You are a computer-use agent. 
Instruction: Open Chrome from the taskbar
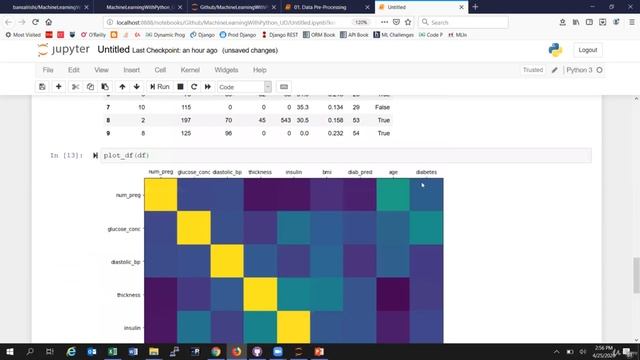click(216, 351)
